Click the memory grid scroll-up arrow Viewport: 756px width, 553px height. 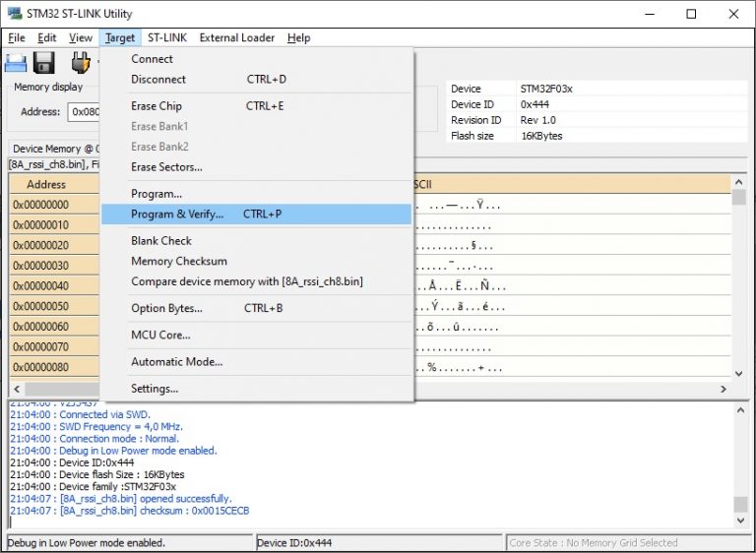738,182
